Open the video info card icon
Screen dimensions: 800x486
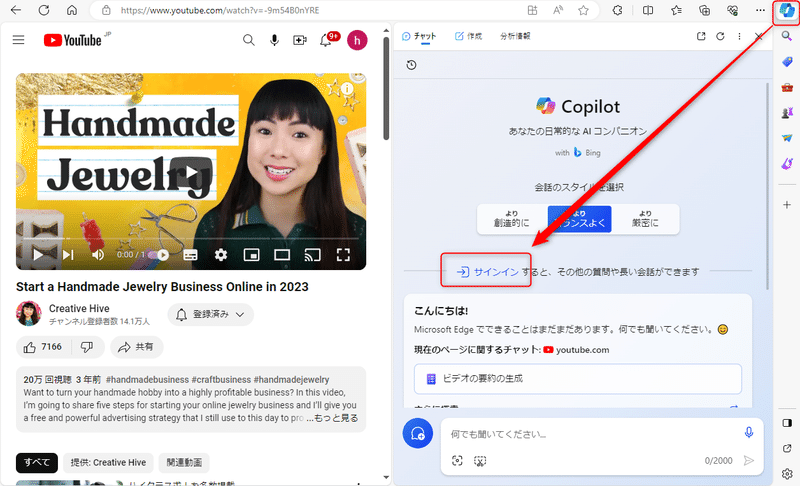pos(347,88)
